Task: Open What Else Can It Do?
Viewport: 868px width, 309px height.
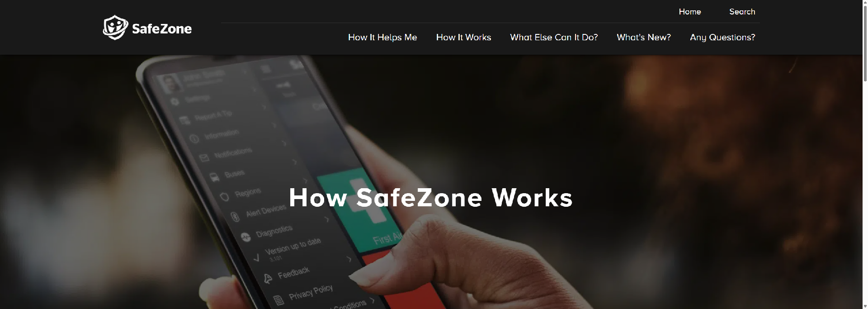Action: coord(554,38)
